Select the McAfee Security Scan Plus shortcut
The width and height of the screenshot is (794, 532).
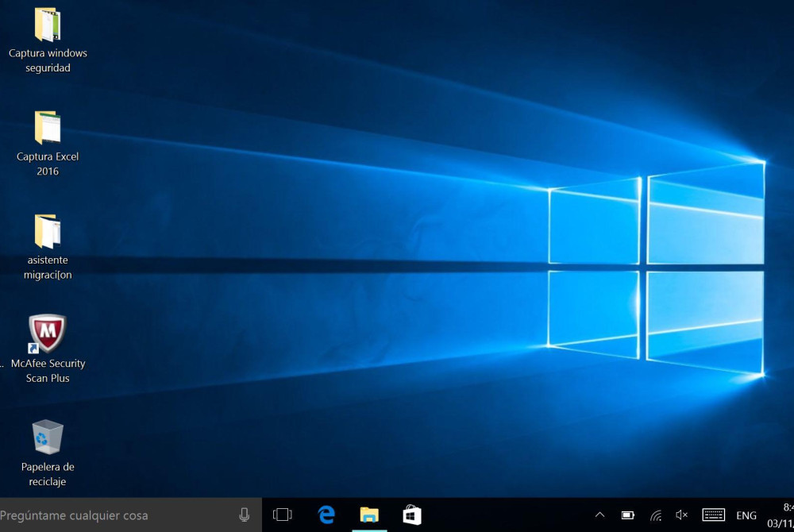click(47, 333)
